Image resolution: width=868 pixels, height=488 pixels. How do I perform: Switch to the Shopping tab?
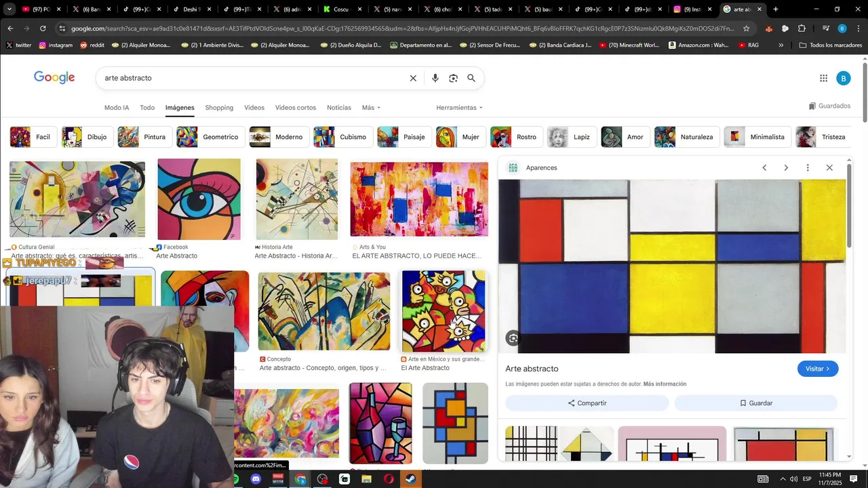[x=219, y=108]
